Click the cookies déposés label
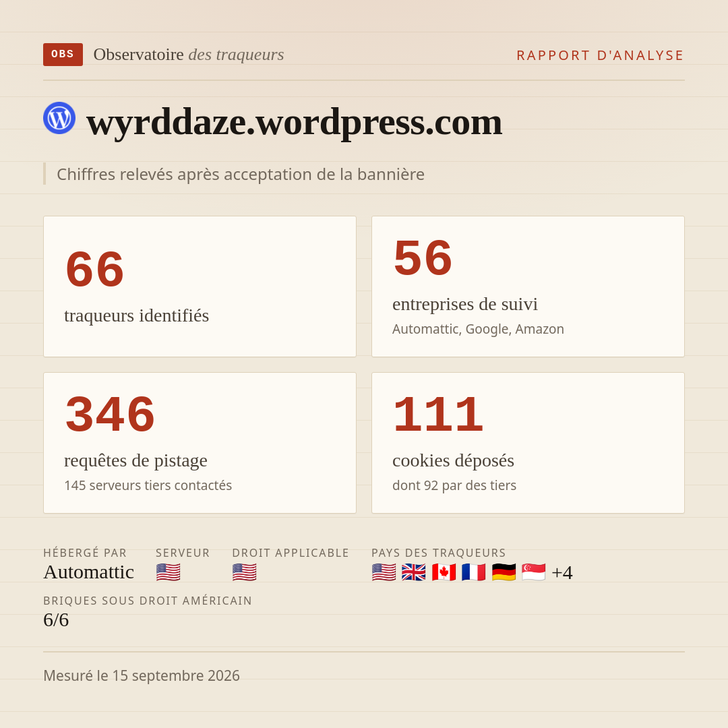Screen dimensions: 728x728 point(453,460)
